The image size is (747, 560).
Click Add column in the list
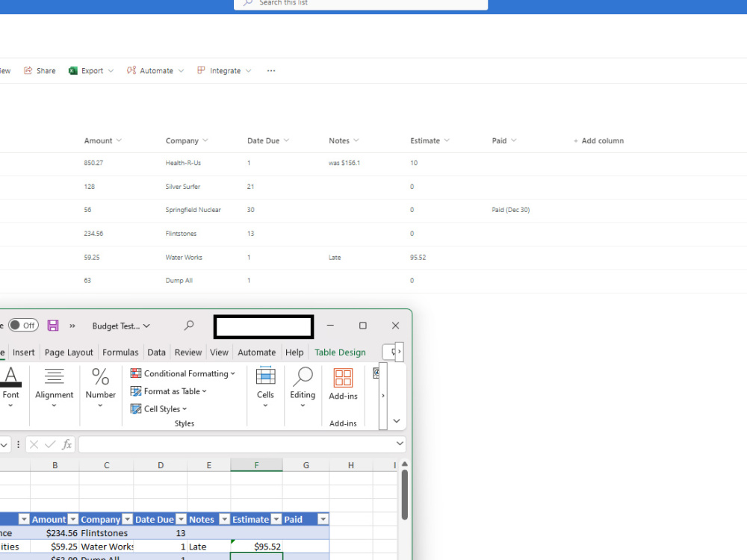[598, 140]
